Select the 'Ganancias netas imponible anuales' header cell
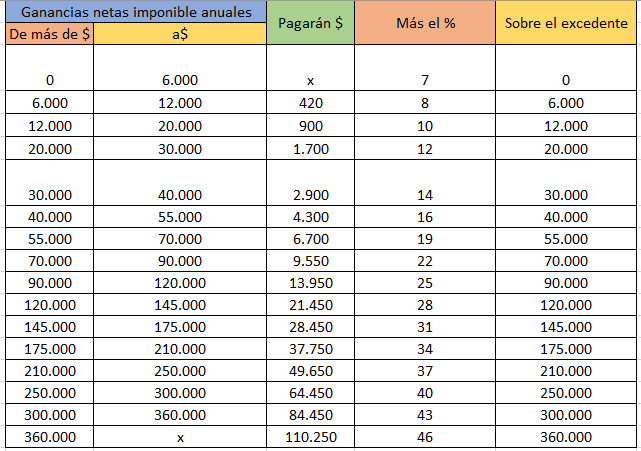The height and width of the screenshot is (451, 641). pyautogui.click(x=136, y=12)
